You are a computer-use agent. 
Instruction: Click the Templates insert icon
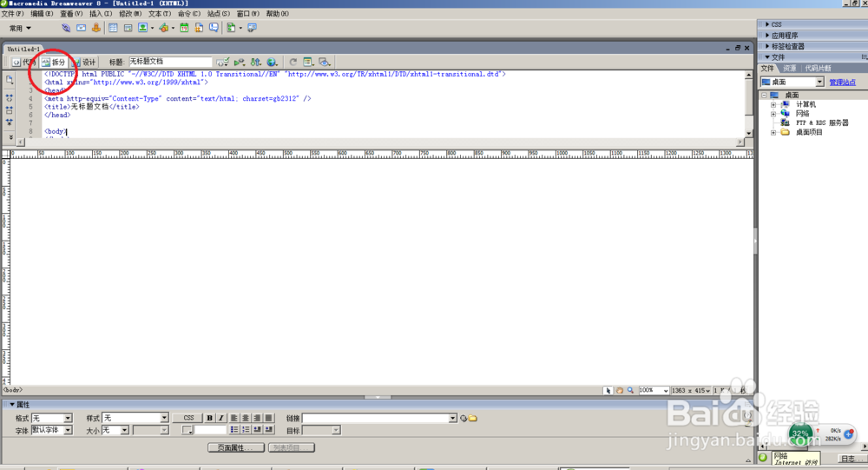pyautogui.click(x=232, y=28)
